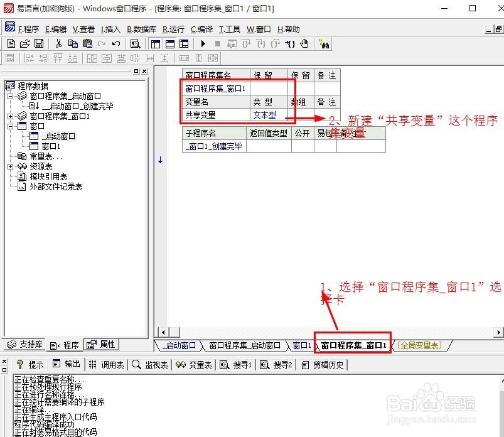This screenshot has width=504, height=437.
Task: Open the F.程序 menu
Action: coord(28,30)
